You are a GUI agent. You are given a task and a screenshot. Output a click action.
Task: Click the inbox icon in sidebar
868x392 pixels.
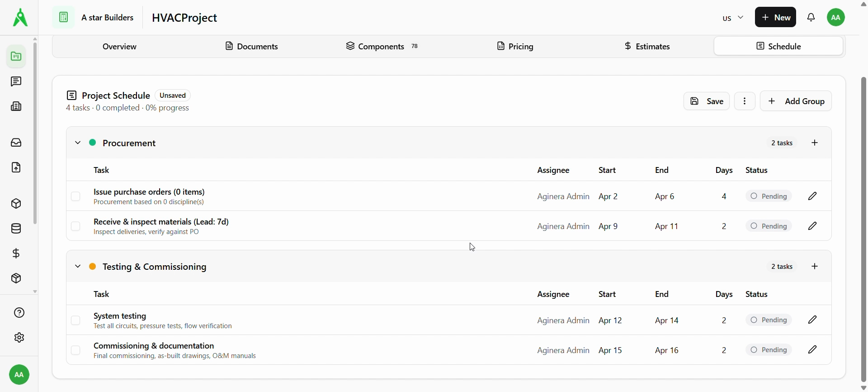(16, 143)
